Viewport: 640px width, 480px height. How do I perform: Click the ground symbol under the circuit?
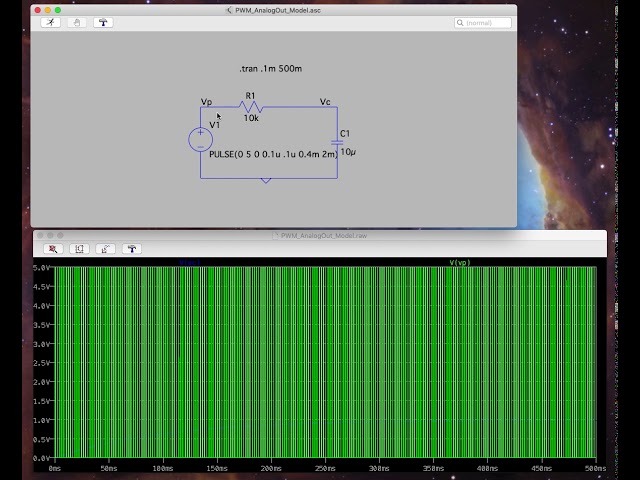(x=266, y=180)
